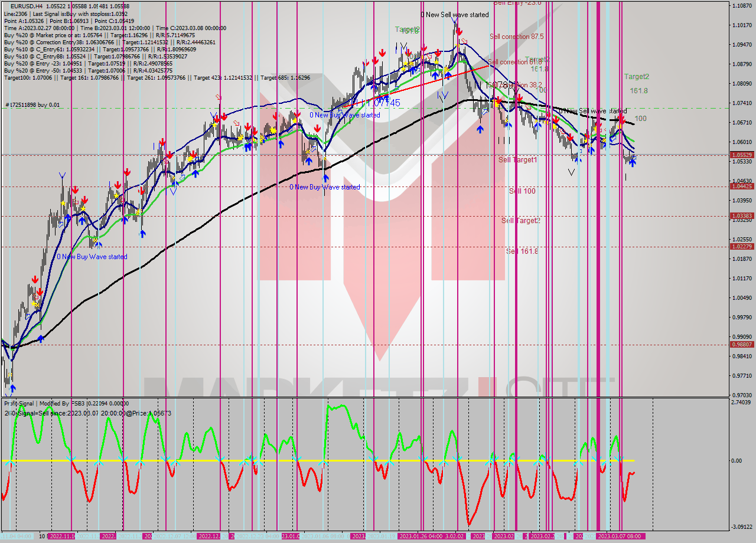Click the 'Sell correction 61.8' label
Screen dimensions: 756x543
[x=515, y=62]
